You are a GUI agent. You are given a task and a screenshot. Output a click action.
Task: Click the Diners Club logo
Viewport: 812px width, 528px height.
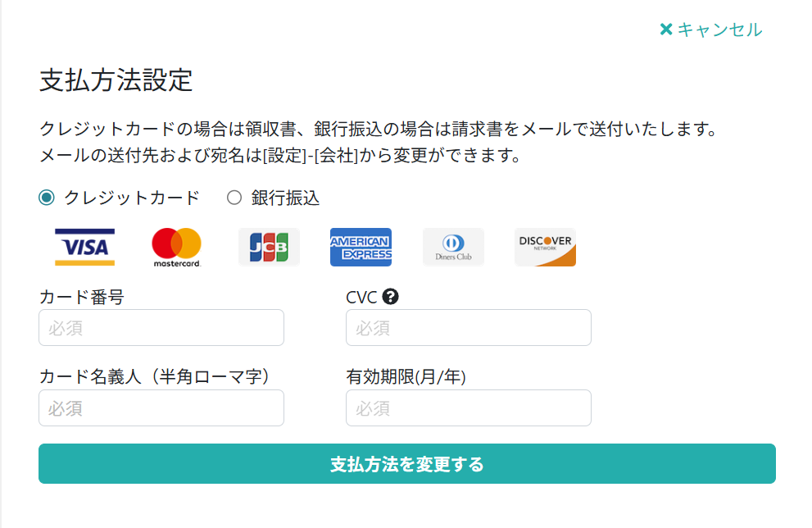[x=453, y=247]
